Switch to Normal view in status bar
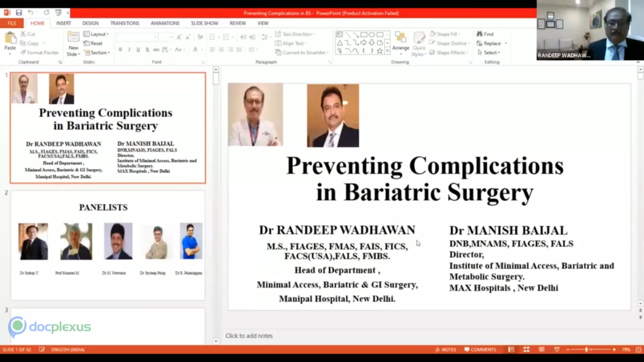644x362 pixels. (x=511, y=350)
